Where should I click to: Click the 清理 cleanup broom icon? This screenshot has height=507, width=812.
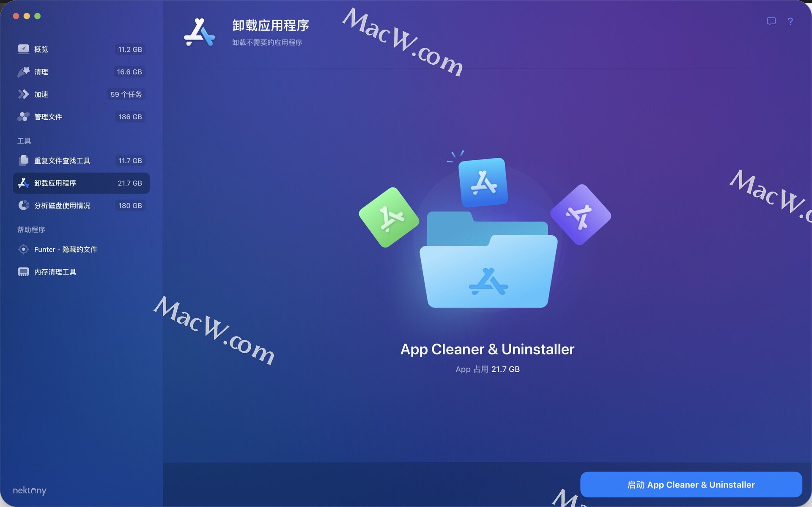23,72
